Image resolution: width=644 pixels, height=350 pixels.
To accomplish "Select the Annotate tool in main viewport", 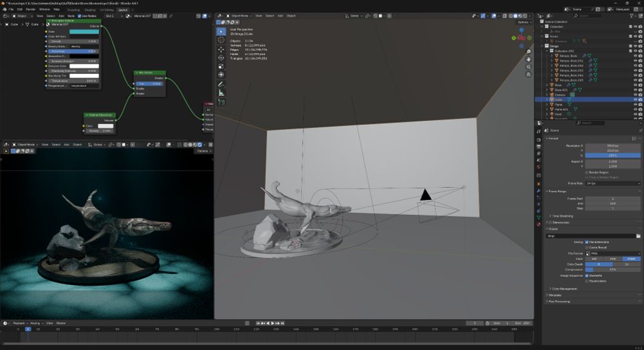I will click(221, 84).
